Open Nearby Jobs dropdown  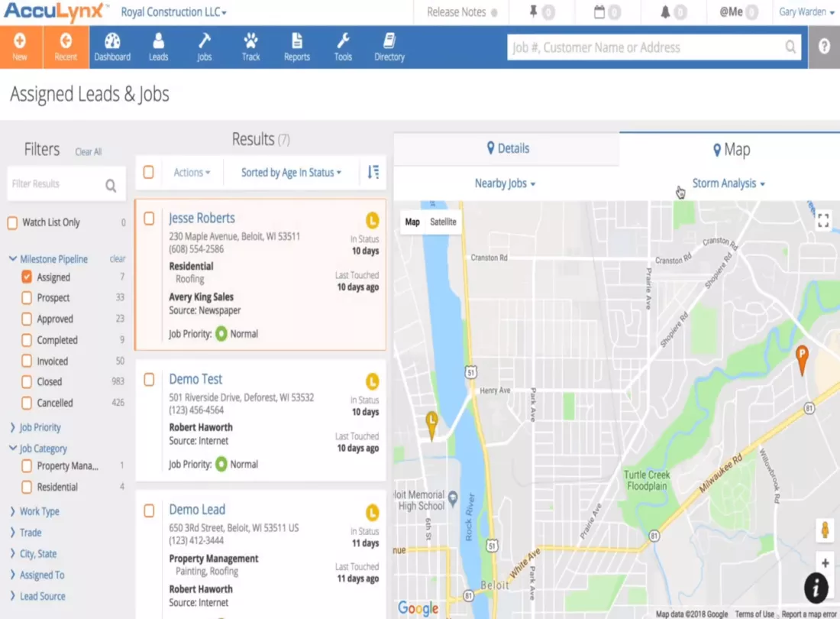point(506,183)
